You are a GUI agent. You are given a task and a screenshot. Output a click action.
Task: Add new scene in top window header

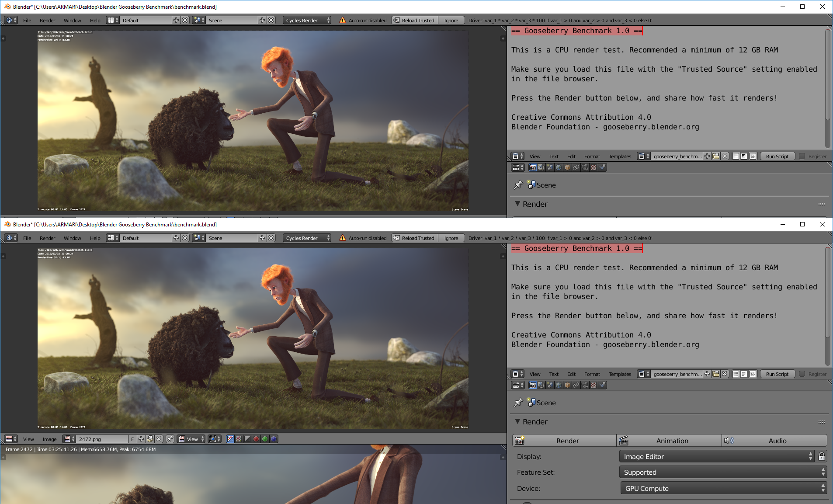coord(262,20)
